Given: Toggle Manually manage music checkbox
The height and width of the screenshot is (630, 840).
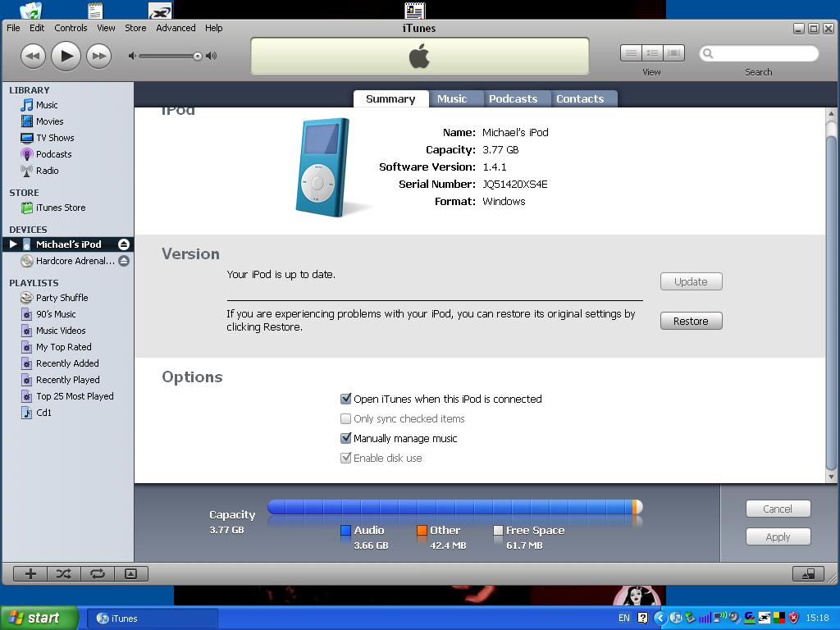Looking at the screenshot, I should pos(346,438).
